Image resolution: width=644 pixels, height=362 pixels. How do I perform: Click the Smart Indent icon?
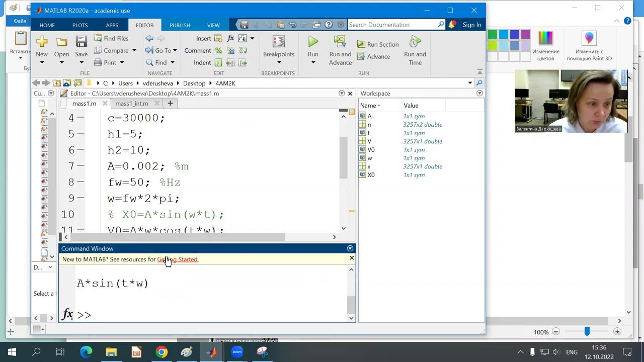[x=218, y=62]
